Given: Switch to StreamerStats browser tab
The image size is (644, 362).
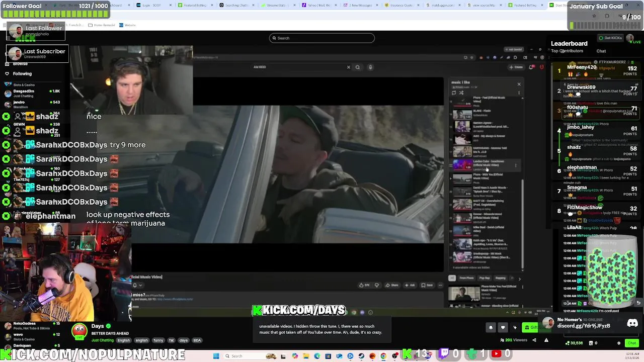Looking at the screenshot, I should [x=279, y=5].
